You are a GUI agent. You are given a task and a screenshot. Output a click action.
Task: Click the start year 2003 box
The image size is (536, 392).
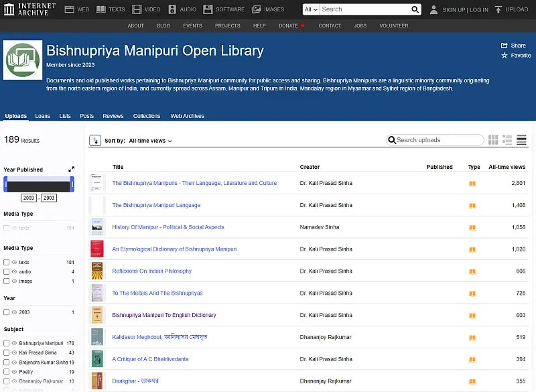pos(29,198)
